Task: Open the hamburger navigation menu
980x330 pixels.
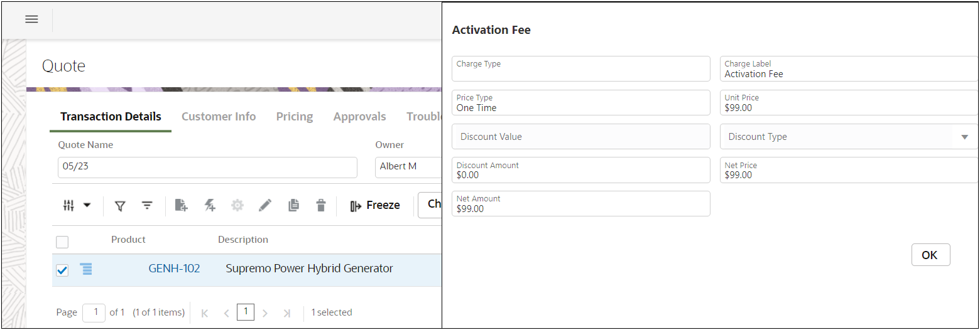Action: [31, 19]
